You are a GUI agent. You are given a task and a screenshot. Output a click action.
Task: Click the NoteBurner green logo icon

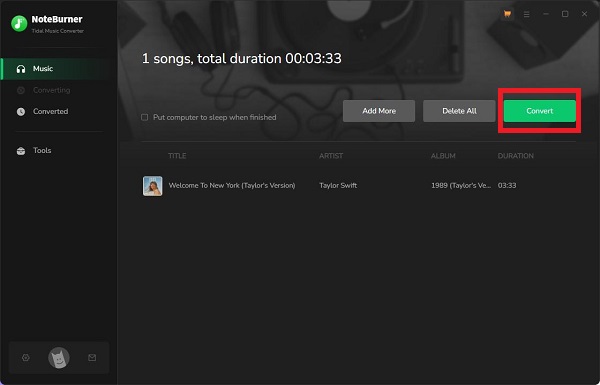pyautogui.click(x=19, y=24)
